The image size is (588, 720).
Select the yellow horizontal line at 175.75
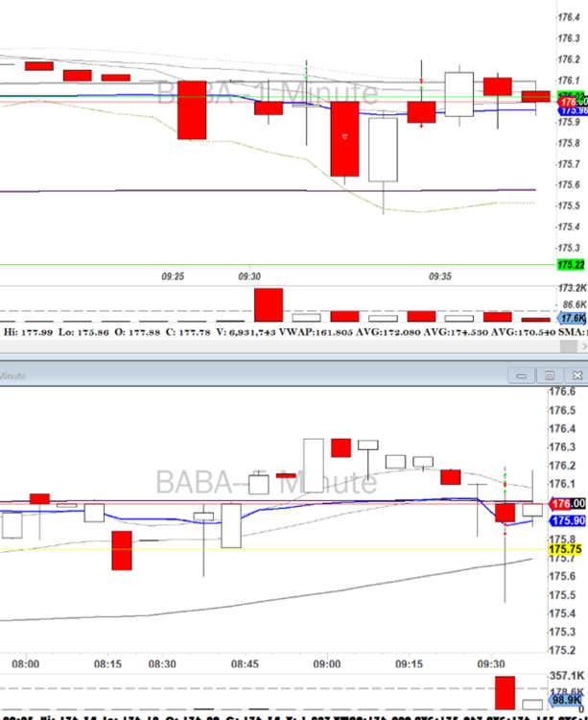(x=288, y=550)
